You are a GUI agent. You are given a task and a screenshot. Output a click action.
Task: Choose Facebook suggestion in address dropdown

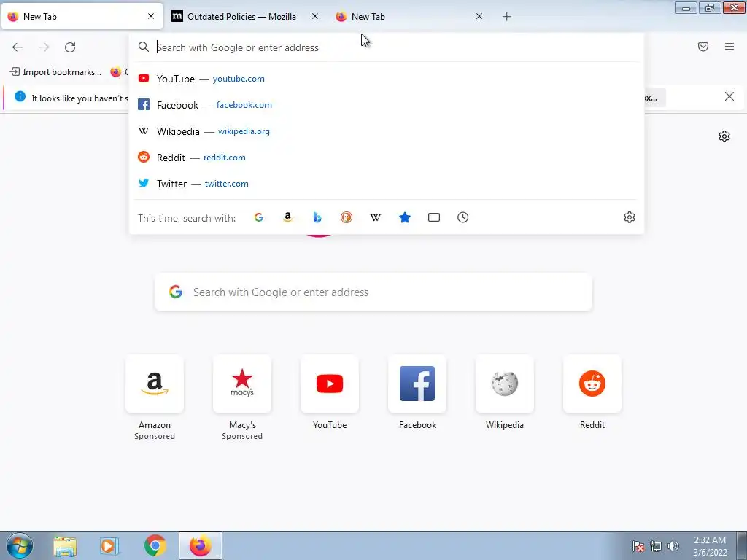(x=387, y=105)
